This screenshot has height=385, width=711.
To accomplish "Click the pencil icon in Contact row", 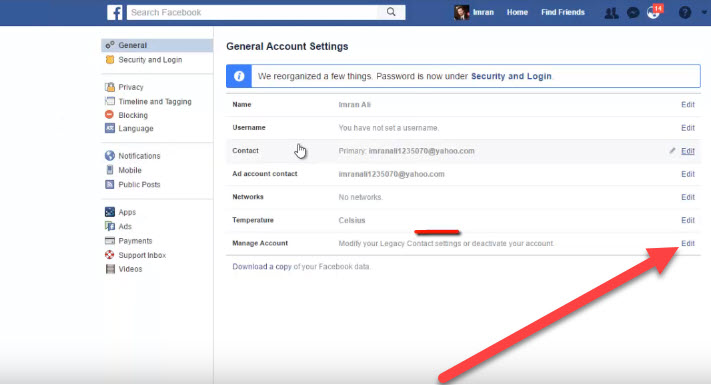I will tap(672, 151).
